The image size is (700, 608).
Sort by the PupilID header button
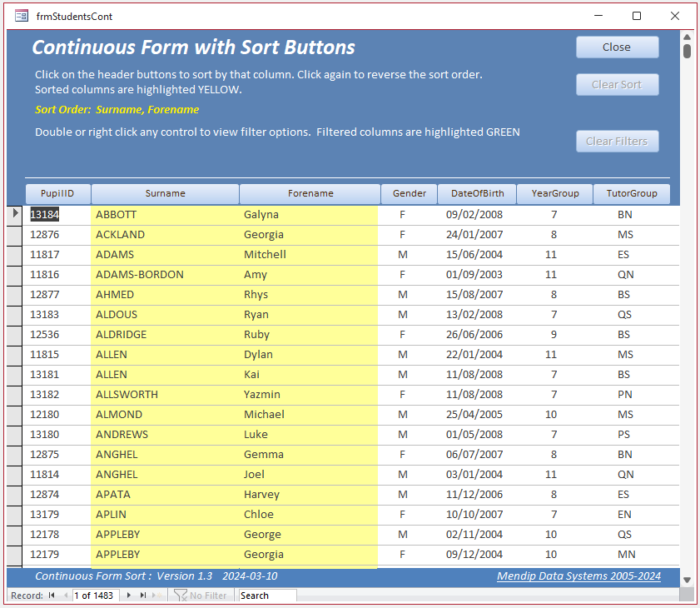tap(57, 193)
